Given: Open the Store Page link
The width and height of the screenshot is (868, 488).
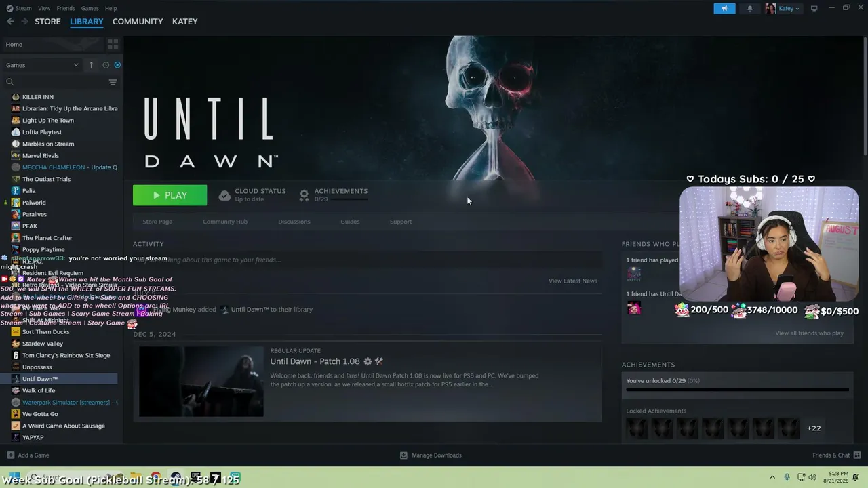Looking at the screenshot, I should tap(157, 222).
